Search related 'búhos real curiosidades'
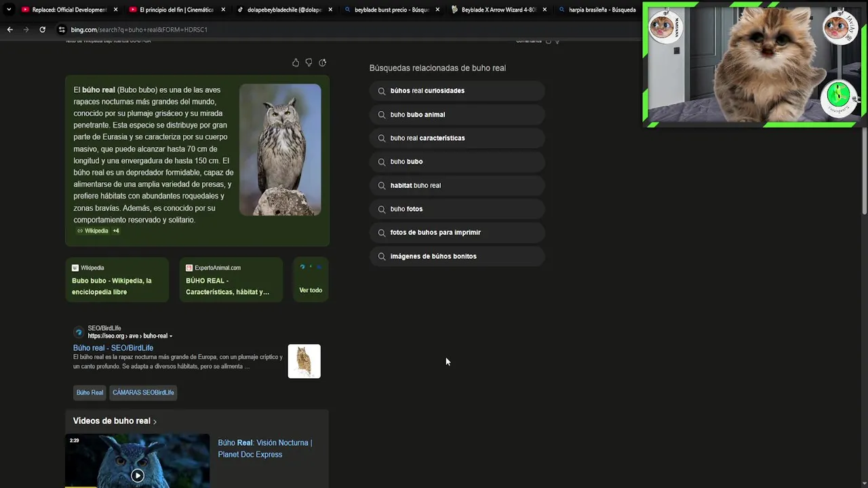Image resolution: width=868 pixels, height=488 pixels. (x=457, y=91)
